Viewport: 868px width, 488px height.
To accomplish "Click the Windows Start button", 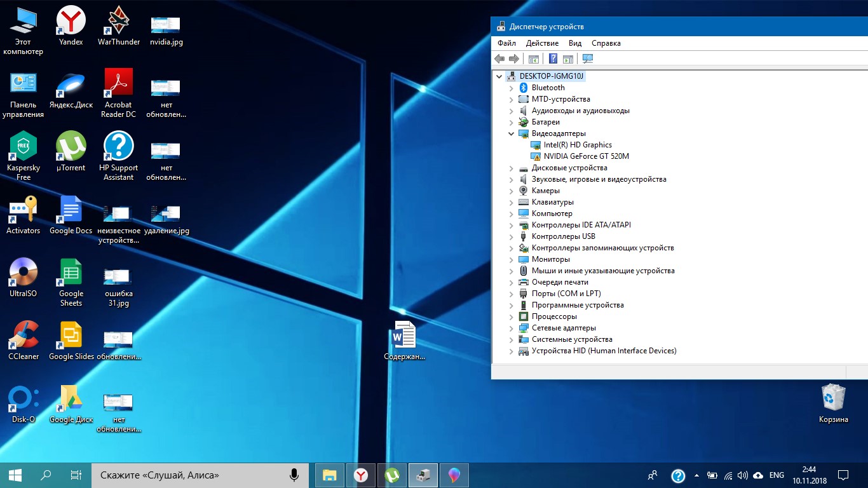I will click(15, 475).
